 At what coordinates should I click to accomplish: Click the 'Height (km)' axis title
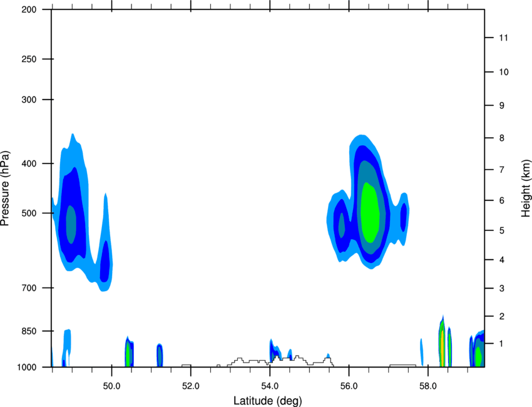[x=526, y=188]
